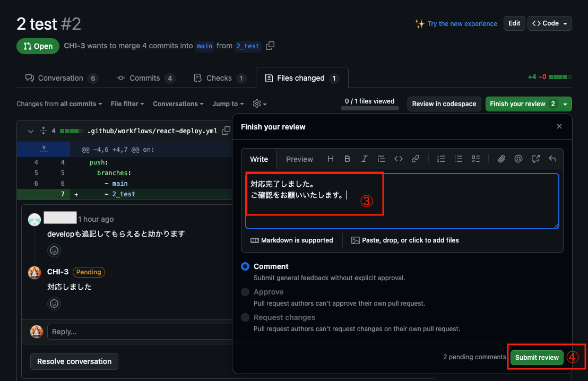
Task: Select the Write editor tab
Action: click(x=259, y=159)
